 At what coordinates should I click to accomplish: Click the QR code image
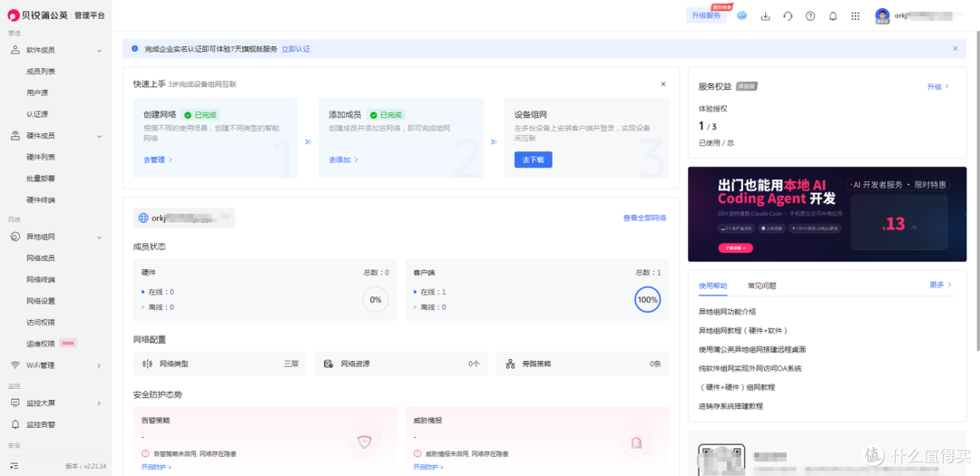point(722,460)
